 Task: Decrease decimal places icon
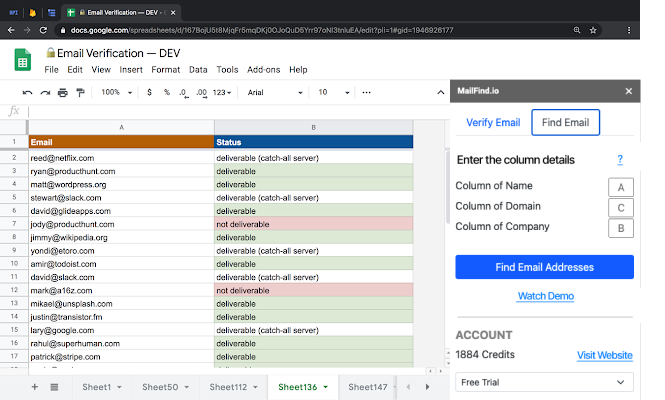(184, 93)
